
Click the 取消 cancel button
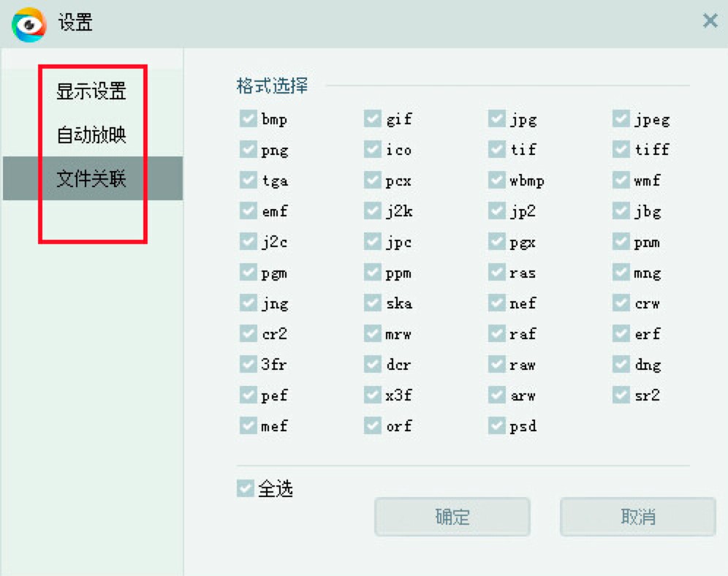pos(637,516)
